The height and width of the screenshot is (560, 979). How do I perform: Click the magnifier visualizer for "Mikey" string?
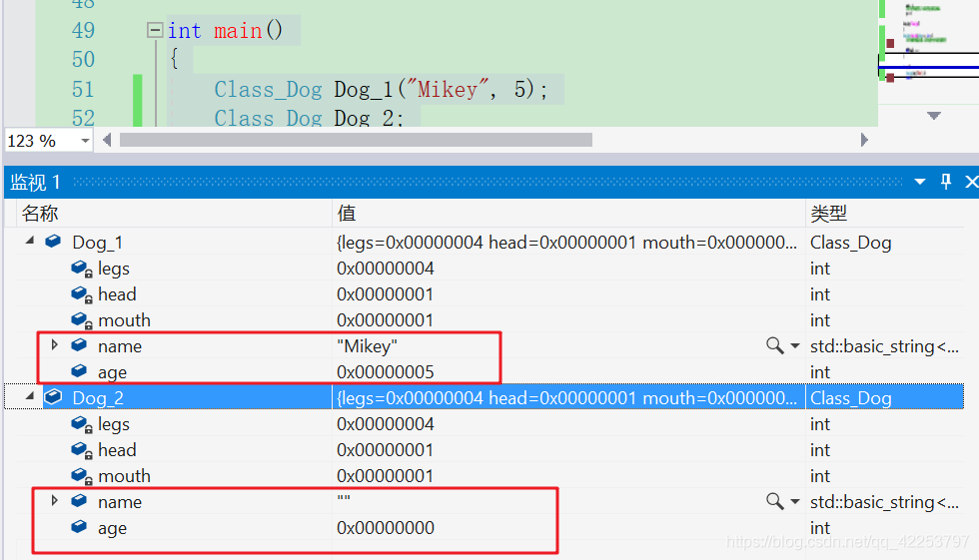[775, 345]
